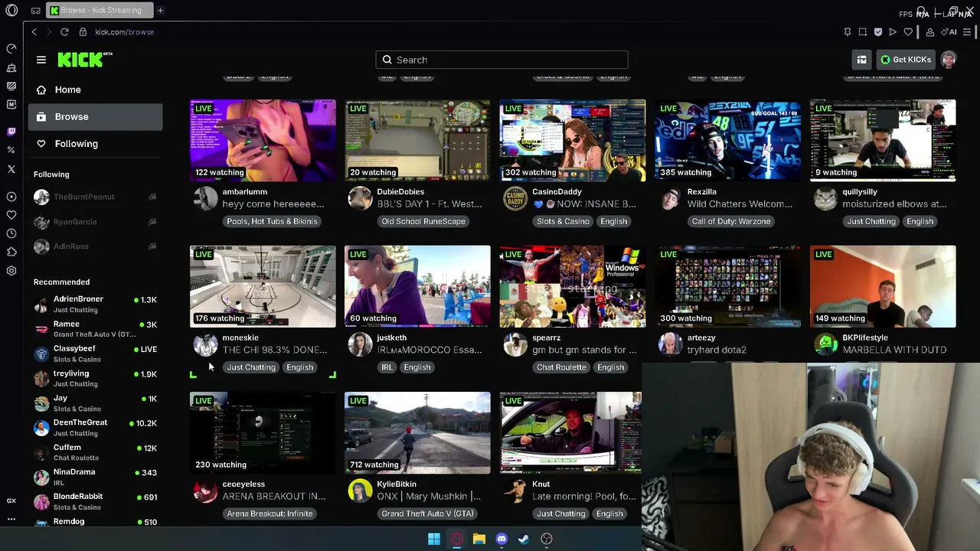Viewport: 980px width, 551px height.
Task: Go back to the previous page
Action: (34, 32)
